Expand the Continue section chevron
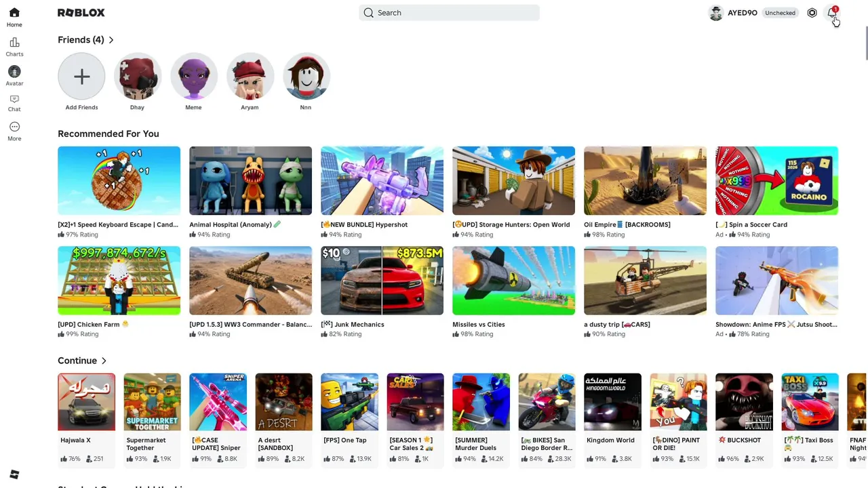868x488 pixels. pyautogui.click(x=104, y=361)
